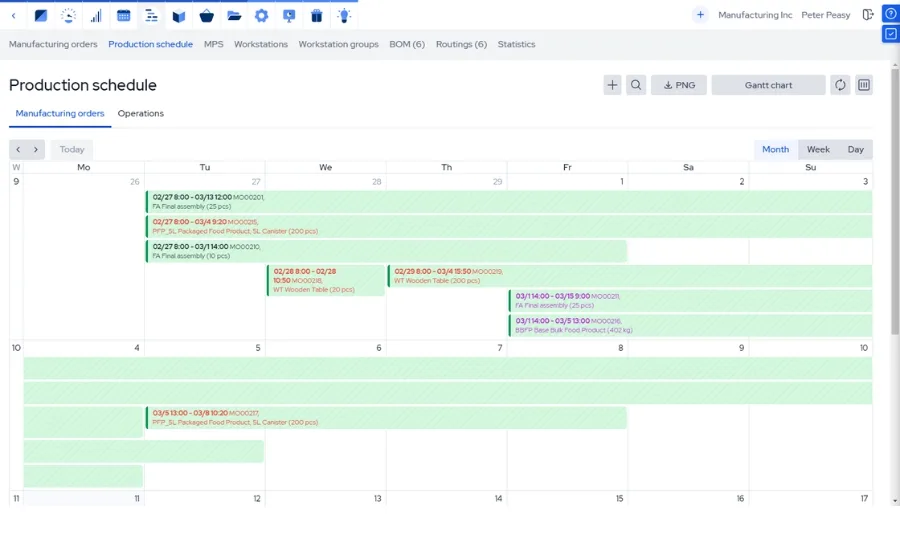Open the dashboard gauge module icon
The width and height of the screenshot is (900, 550).
[68, 16]
